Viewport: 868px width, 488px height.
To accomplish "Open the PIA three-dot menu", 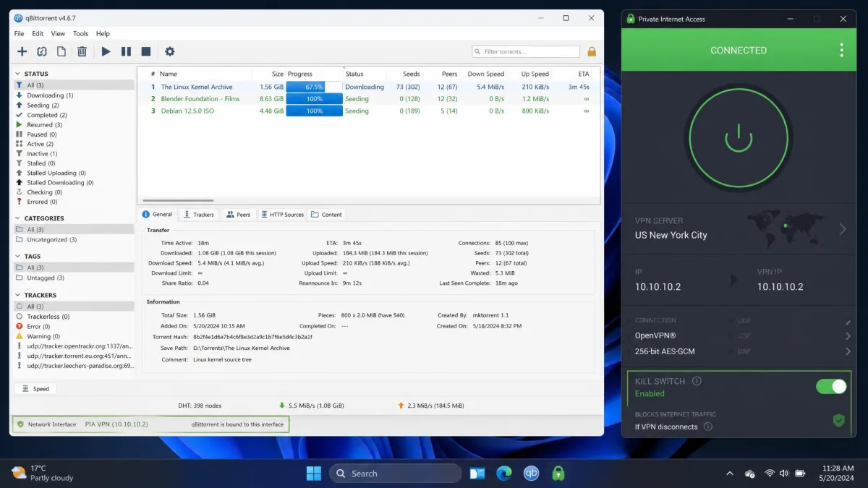I will click(841, 50).
